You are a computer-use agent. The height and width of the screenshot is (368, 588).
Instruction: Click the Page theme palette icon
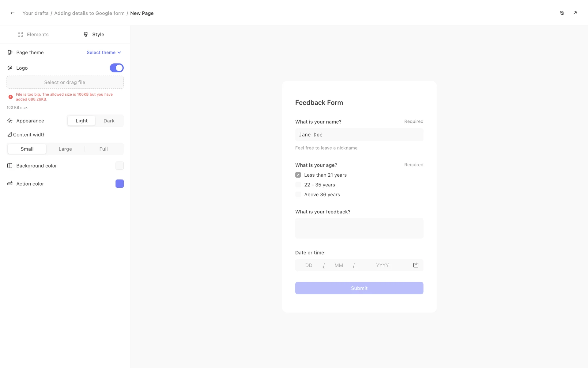(10, 52)
